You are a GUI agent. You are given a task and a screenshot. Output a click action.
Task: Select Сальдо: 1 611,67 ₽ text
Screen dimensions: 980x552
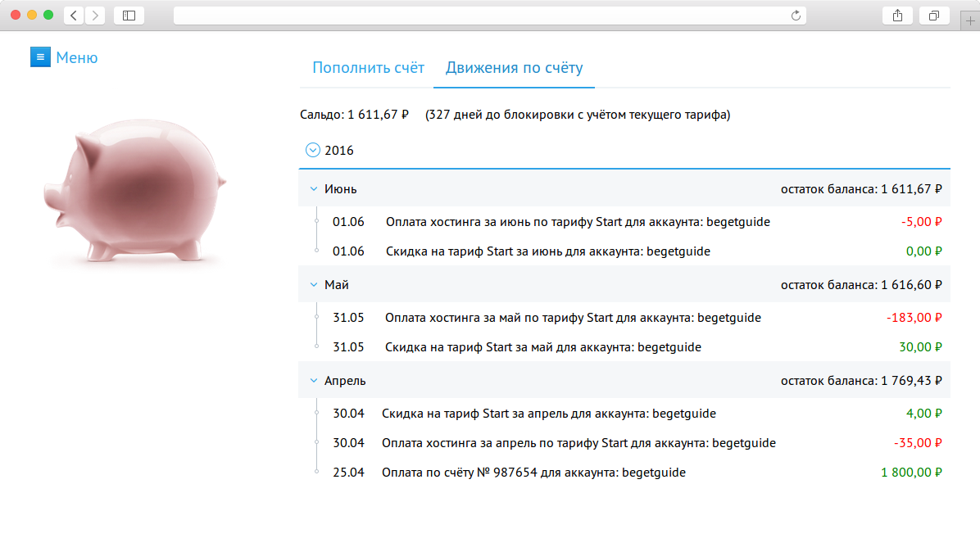(x=354, y=115)
